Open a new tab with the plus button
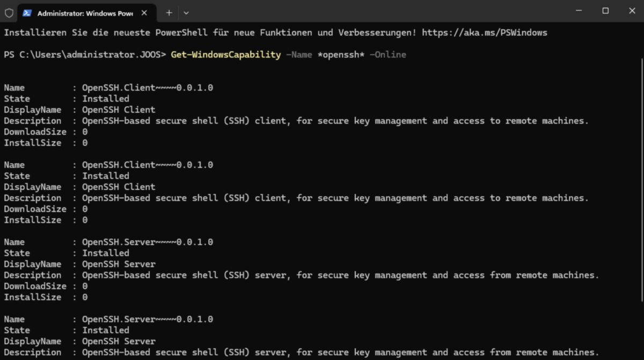Image resolution: width=644 pixels, height=360 pixels. click(169, 12)
